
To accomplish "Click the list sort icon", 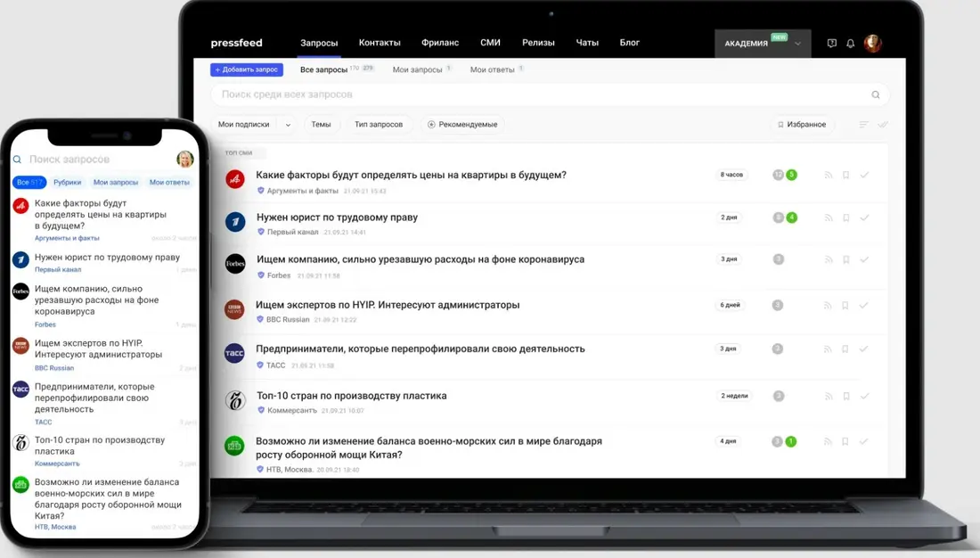I will point(863,125).
